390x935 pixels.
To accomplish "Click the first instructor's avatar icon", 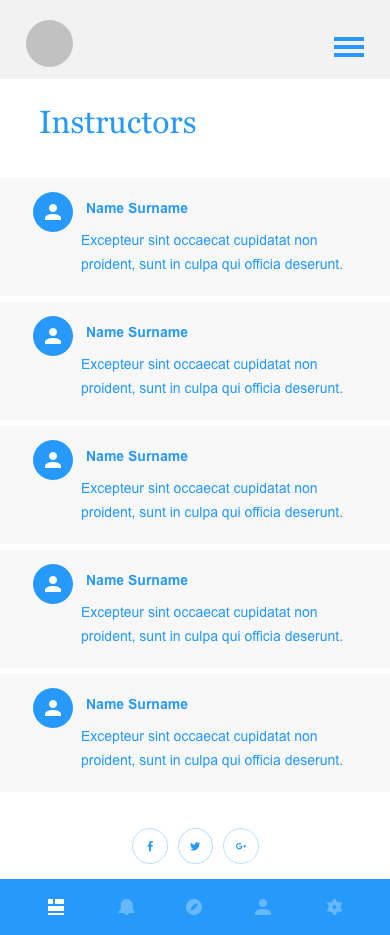I will [x=53, y=212].
